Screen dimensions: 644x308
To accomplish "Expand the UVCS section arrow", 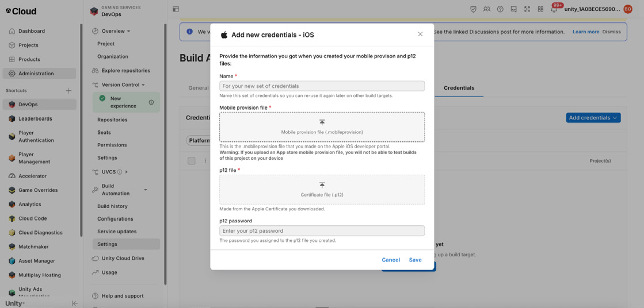I will 127,172.
